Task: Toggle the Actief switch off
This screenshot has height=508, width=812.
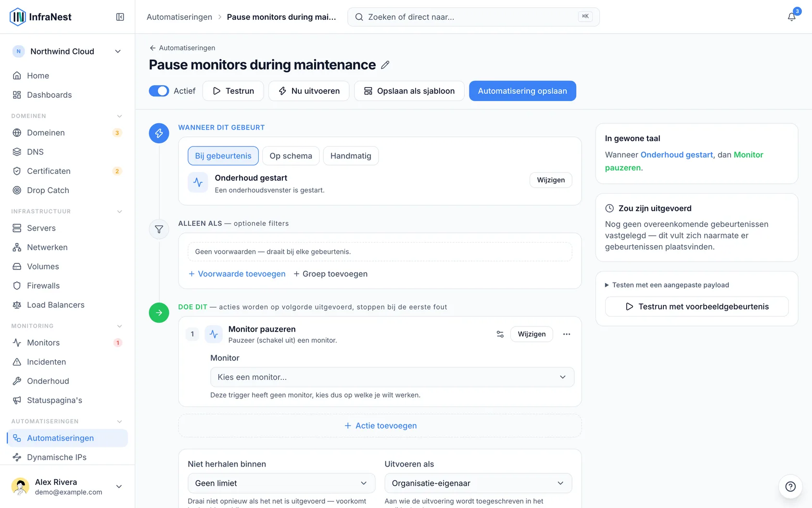Action: [x=159, y=91]
